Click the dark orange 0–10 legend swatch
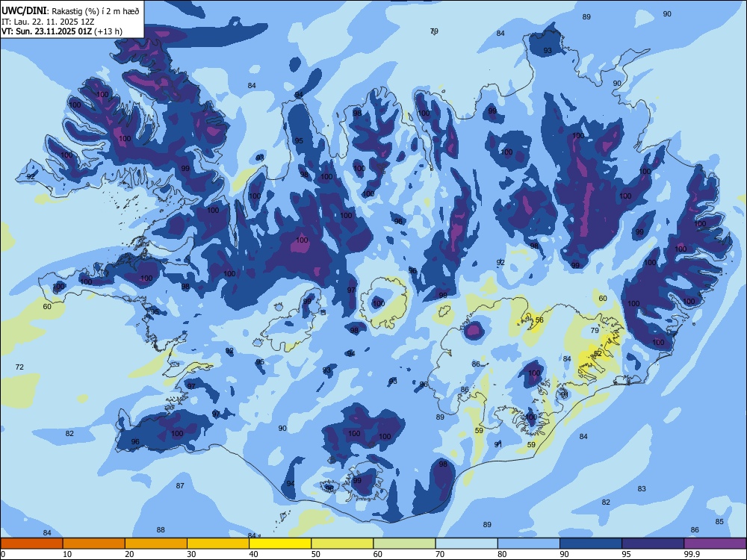The height and width of the screenshot is (560, 747). tap(31, 544)
